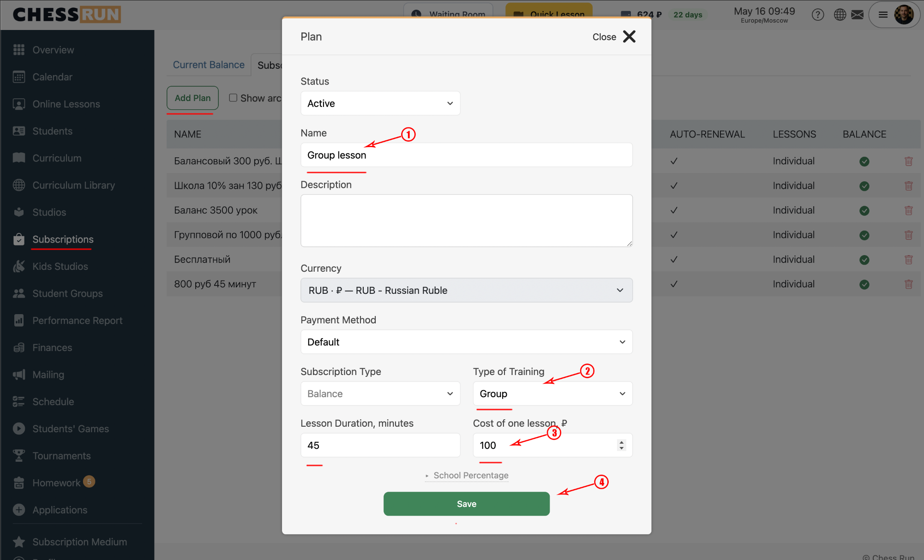Click the LESSONS column header
The image size is (924, 560).
(794, 134)
